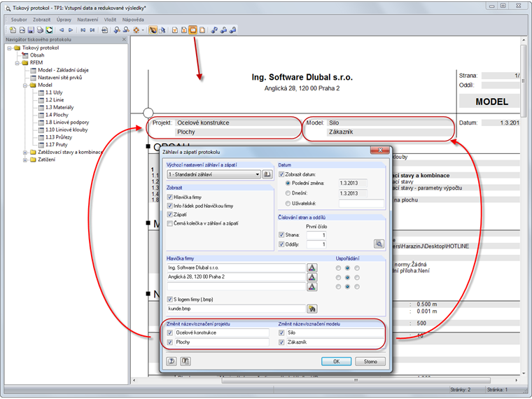Open header library button beside Standardní záhlaví
The width and height of the screenshot is (532, 399).
[267, 174]
